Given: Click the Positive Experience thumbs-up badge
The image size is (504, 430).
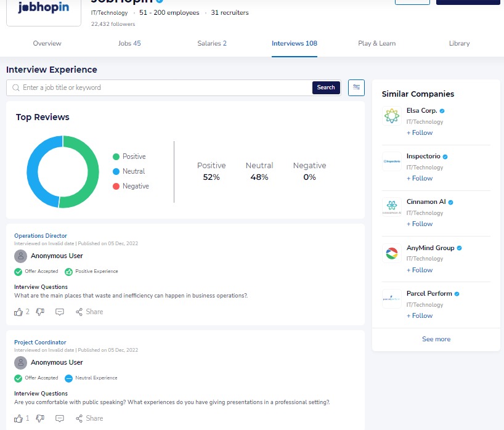Looking at the screenshot, I should click(x=68, y=272).
